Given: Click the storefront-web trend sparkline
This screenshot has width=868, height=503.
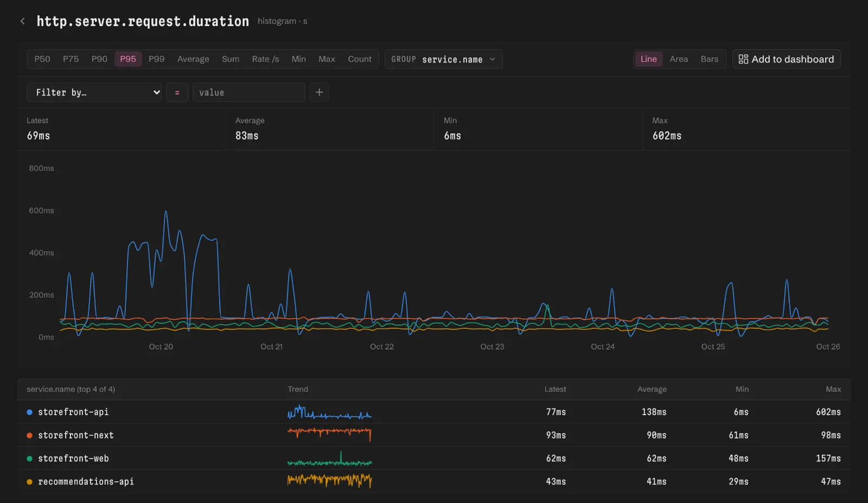Looking at the screenshot, I should (329, 459).
